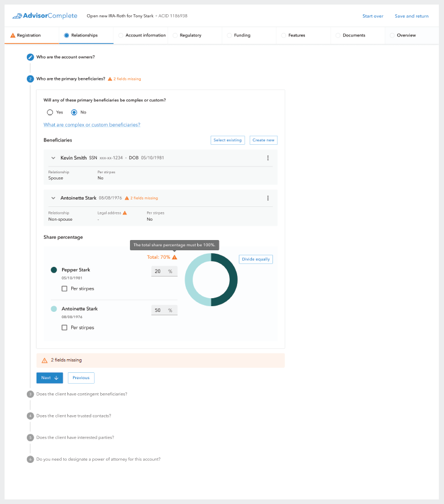Screen dimensions: 444x504
Task: Collapse the Antoinette Stark beneficiary row
Action: (x=53, y=198)
